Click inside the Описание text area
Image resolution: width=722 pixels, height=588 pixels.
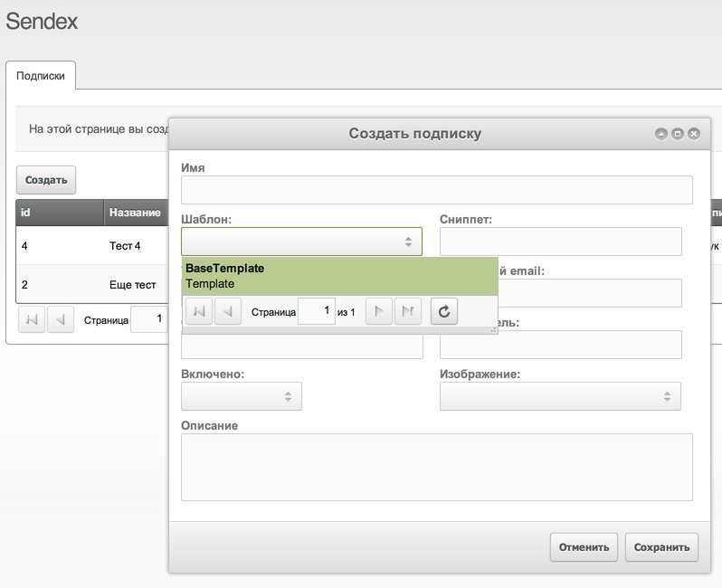coord(436,467)
